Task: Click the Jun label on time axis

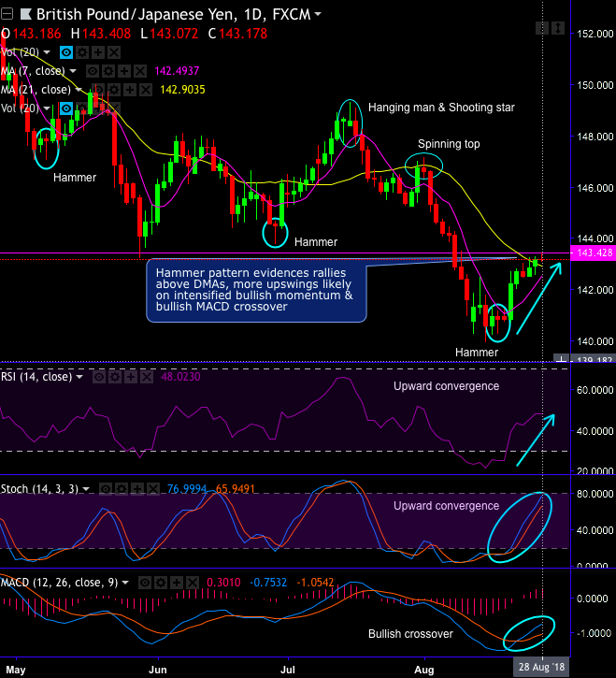Action: click(x=158, y=671)
